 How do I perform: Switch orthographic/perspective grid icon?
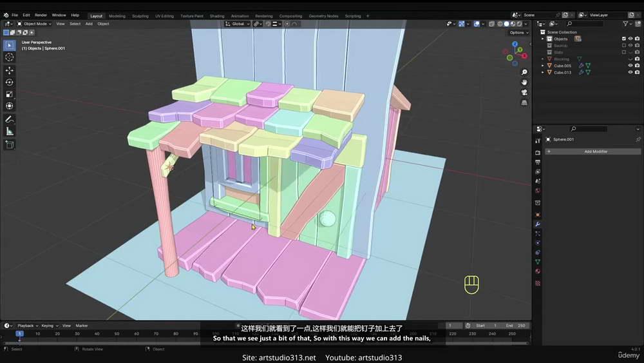point(524,103)
